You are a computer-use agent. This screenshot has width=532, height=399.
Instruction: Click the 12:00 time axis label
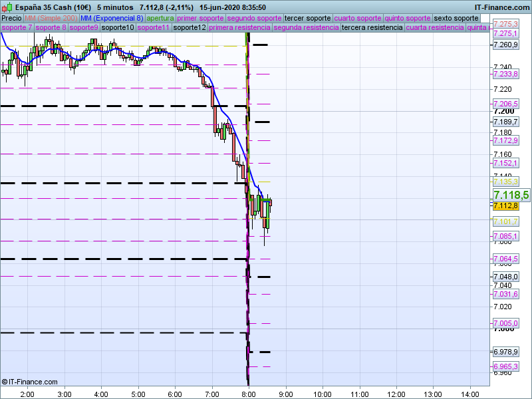[x=396, y=394]
